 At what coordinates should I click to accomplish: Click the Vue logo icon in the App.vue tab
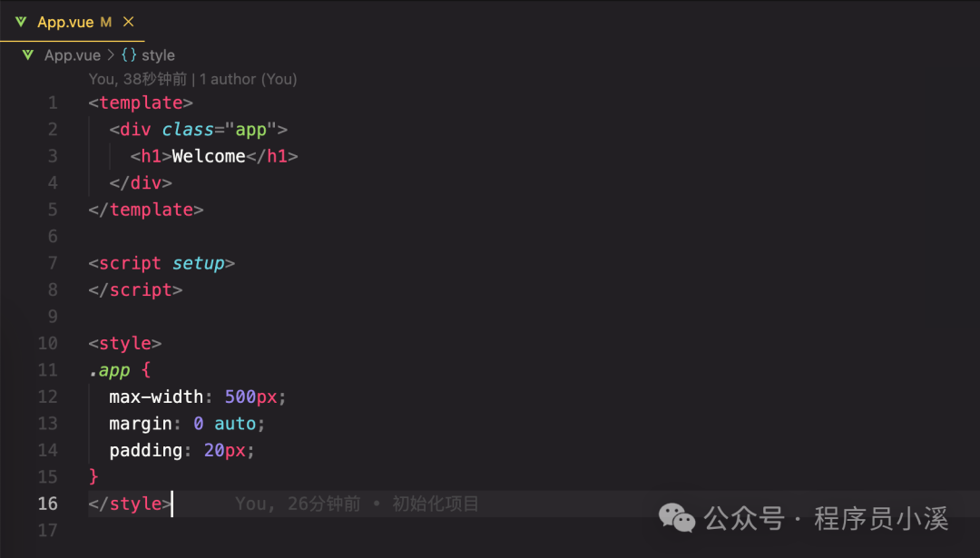[21, 22]
